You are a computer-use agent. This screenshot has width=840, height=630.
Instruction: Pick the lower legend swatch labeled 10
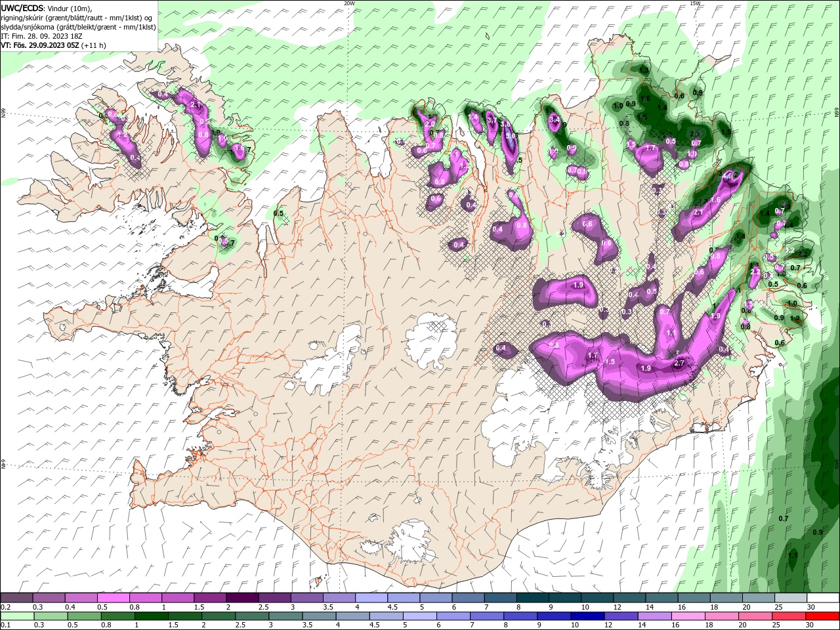588,616
